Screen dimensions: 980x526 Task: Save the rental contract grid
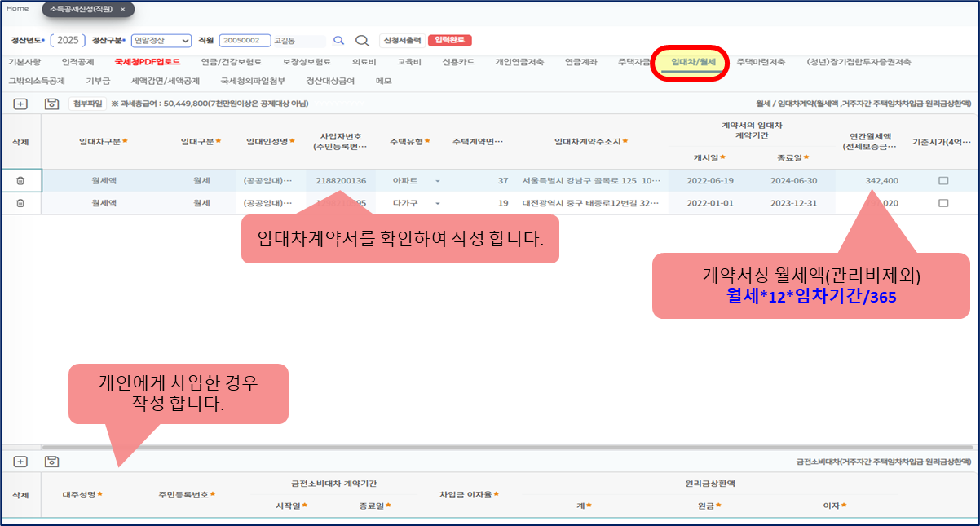point(51,104)
